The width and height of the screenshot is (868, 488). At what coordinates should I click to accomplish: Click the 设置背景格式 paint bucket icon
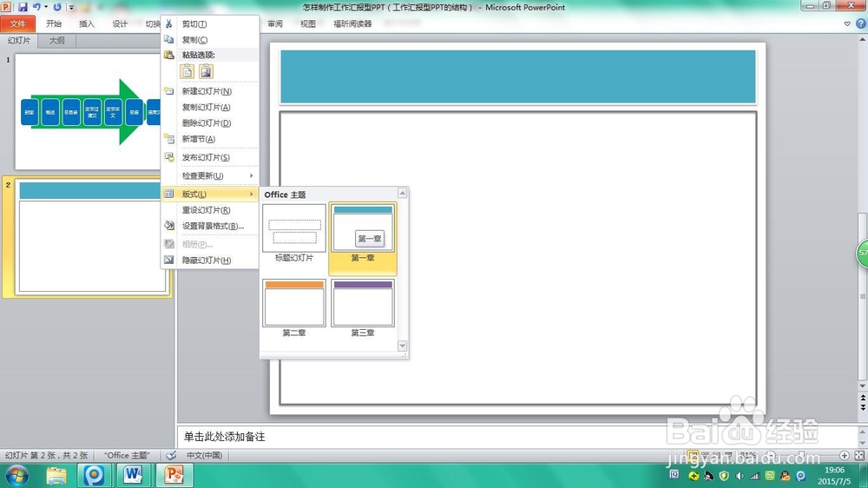point(169,226)
